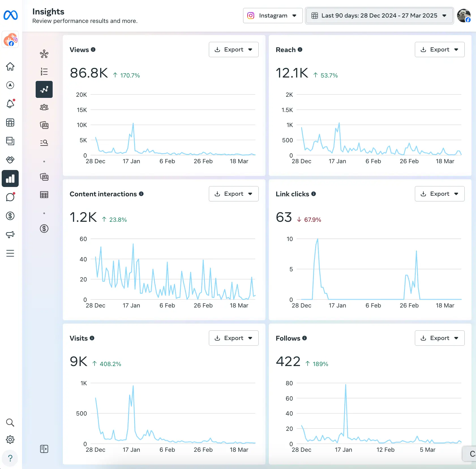Click the megaphone ads icon
Screen dimensions: 476x469
pos(10,234)
